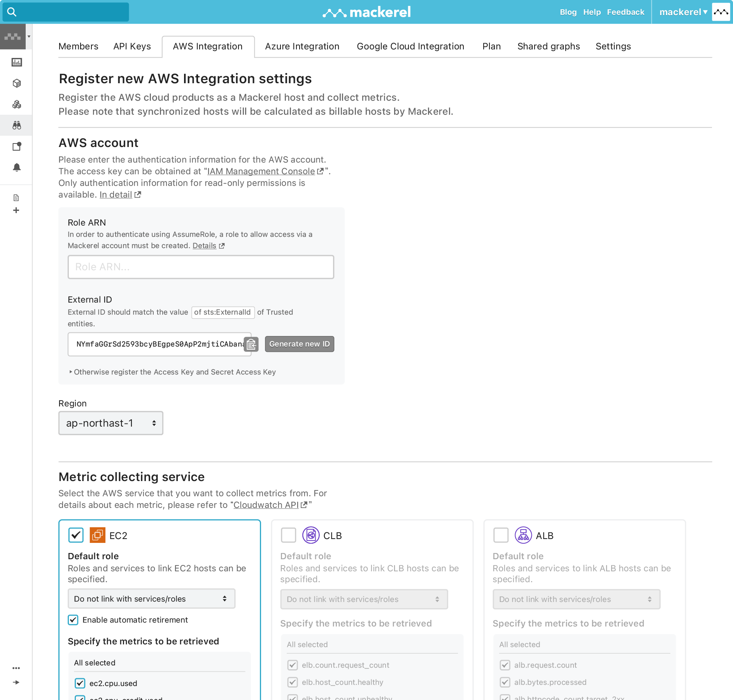Screen dimensions: 733x700
Task: Create new item via plus icon in sidebar
Action: (x=16, y=210)
